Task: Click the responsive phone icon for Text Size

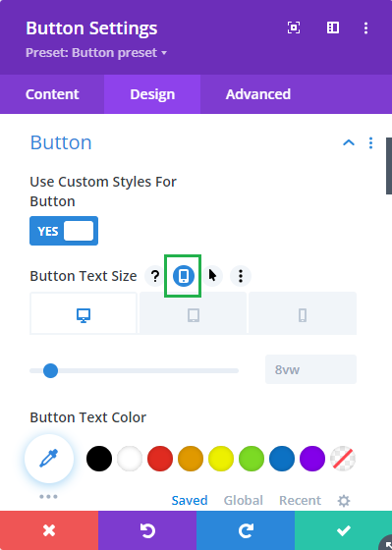Action: click(x=183, y=276)
